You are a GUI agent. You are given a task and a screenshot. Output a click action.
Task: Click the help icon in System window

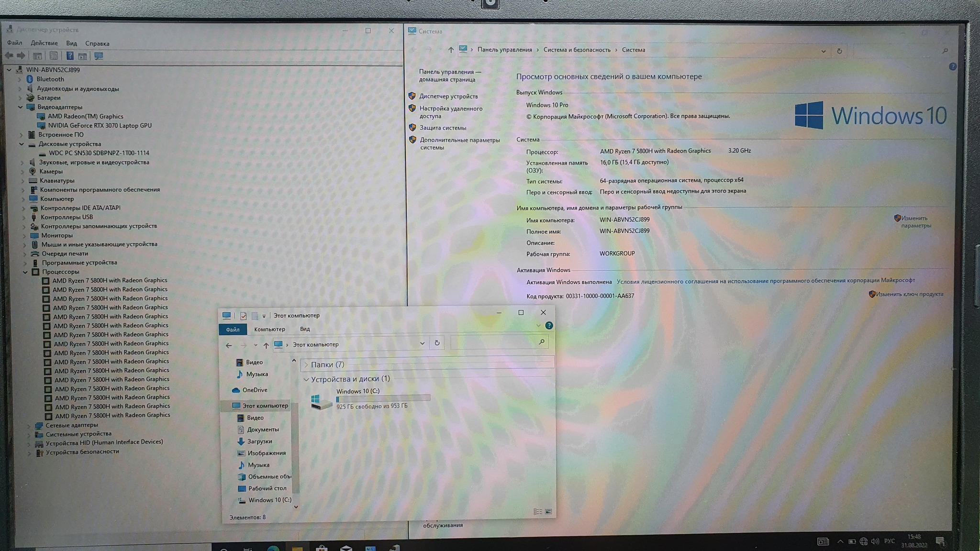[952, 67]
